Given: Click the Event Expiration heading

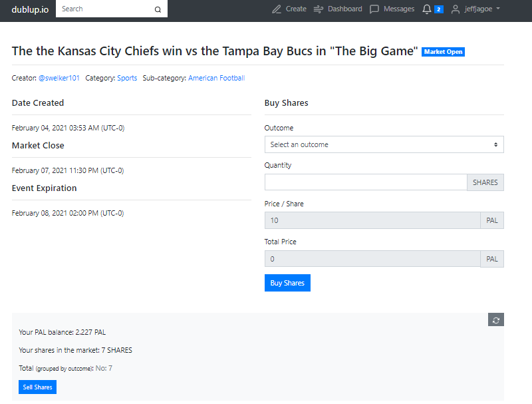Looking at the screenshot, I should pyautogui.click(x=44, y=188).
